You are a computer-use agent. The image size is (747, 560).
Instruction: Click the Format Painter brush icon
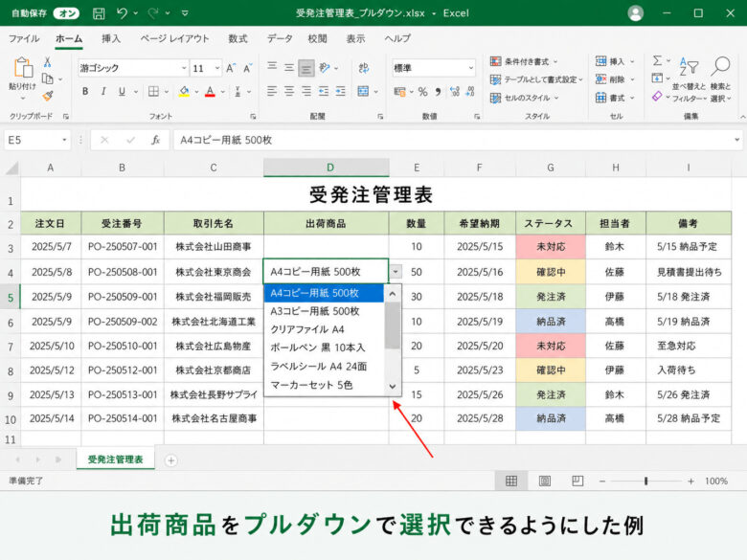[47, 96]
